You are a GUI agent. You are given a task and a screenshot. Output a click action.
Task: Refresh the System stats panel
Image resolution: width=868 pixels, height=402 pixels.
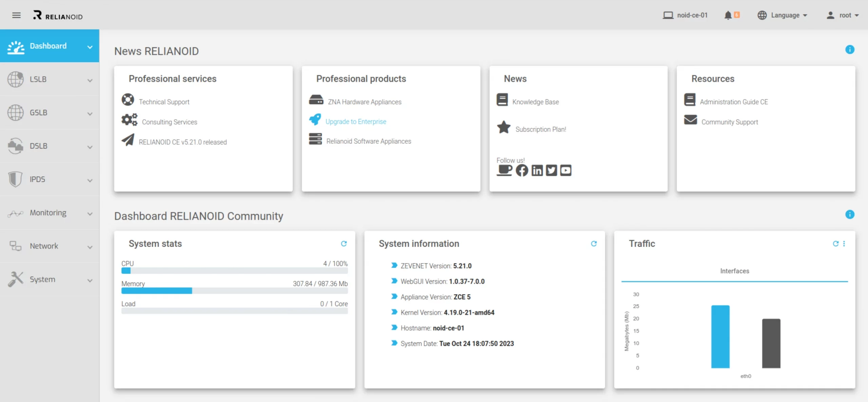[x=344, y=244]
